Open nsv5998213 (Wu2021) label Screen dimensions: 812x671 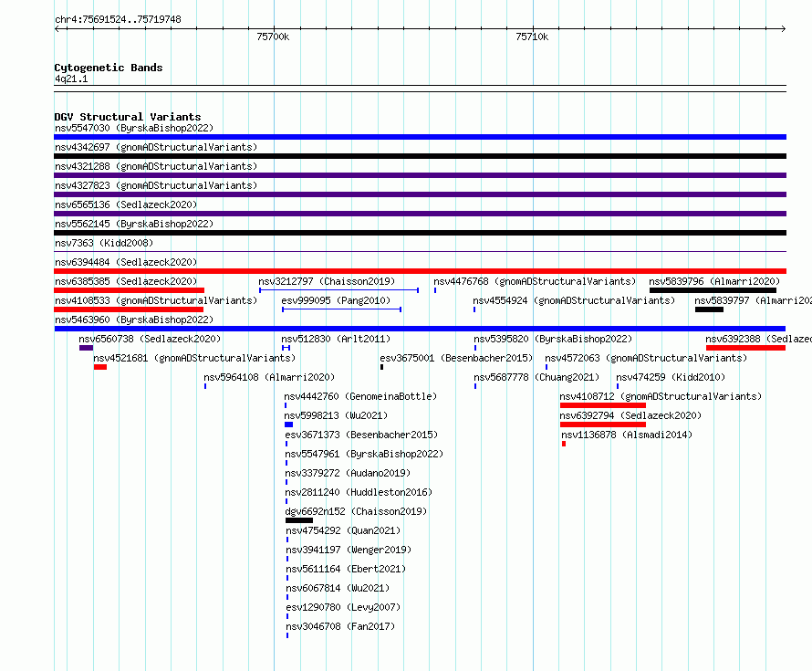click(336, 415)
